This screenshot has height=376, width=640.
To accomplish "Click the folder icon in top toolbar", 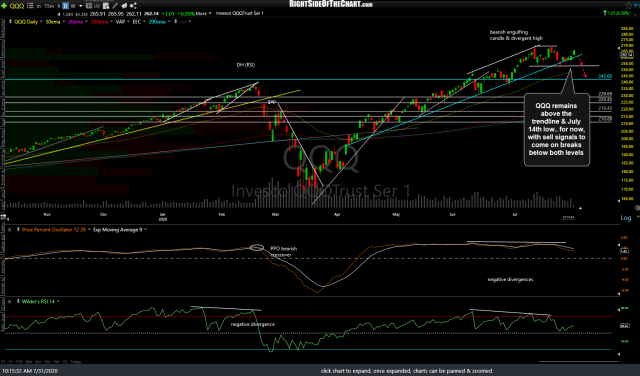I will pos(124,6).
